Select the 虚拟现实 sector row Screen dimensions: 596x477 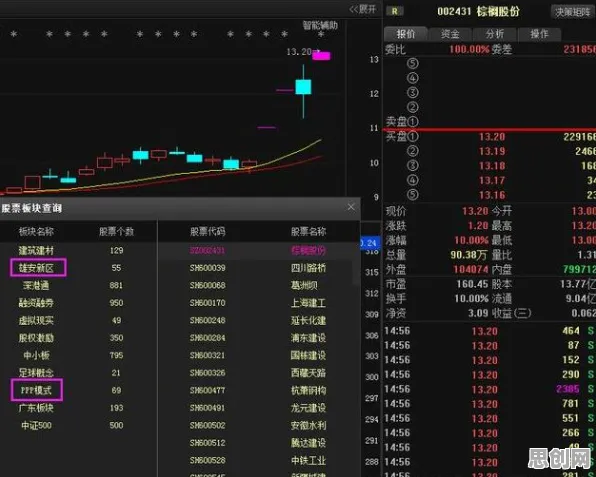(x=78, y=320)
